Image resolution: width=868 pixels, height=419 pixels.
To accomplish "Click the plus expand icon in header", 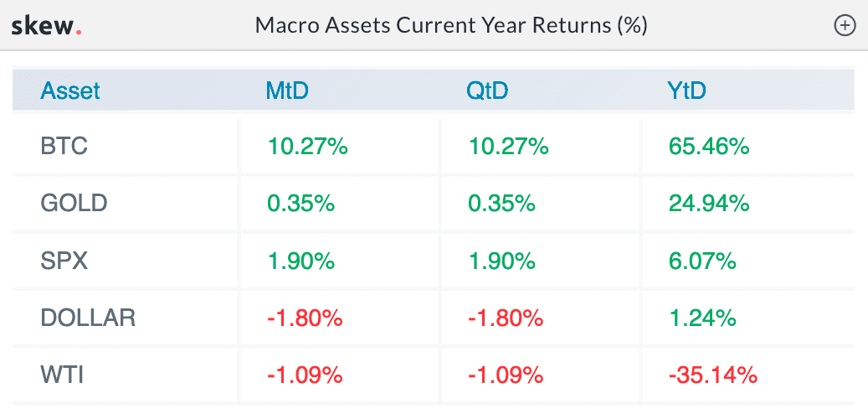I will pos(845,25).
